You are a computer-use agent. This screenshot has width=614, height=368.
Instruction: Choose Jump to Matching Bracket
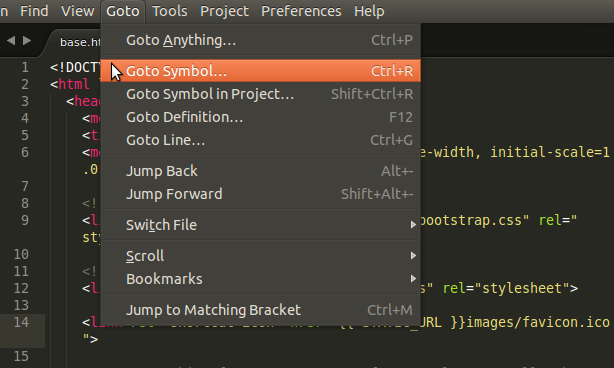261,310
